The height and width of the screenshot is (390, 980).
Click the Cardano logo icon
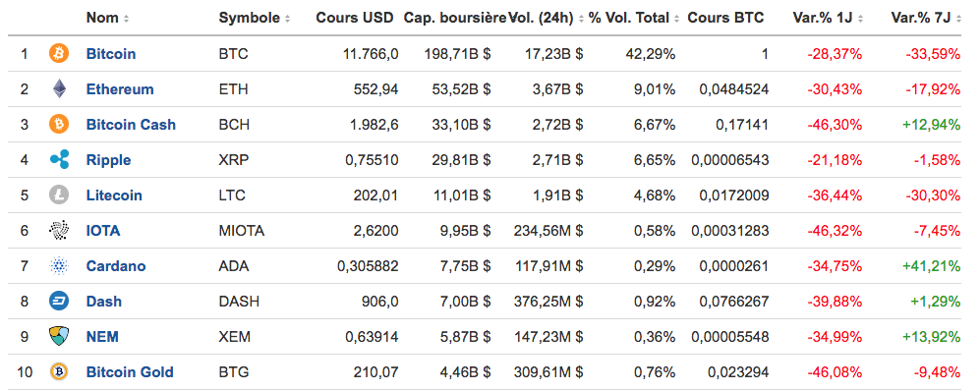click(59, 265)
